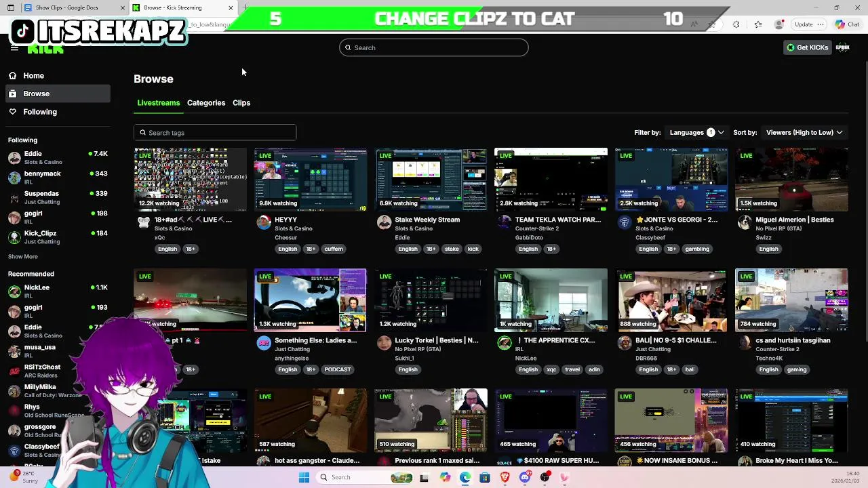This screenshot has width=868, height=488.
Task: Open Brave browser in taskbar
Action: pyautogui.click(x=505, y=477)
